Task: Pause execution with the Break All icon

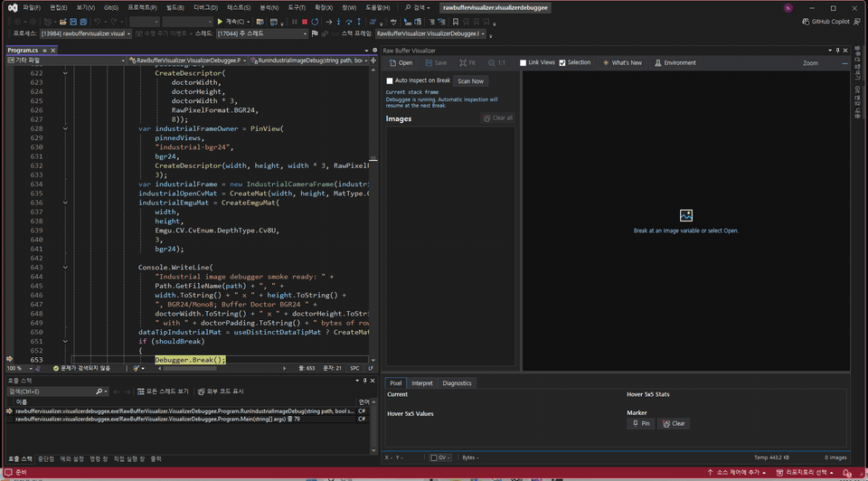Action: point(295,22)
